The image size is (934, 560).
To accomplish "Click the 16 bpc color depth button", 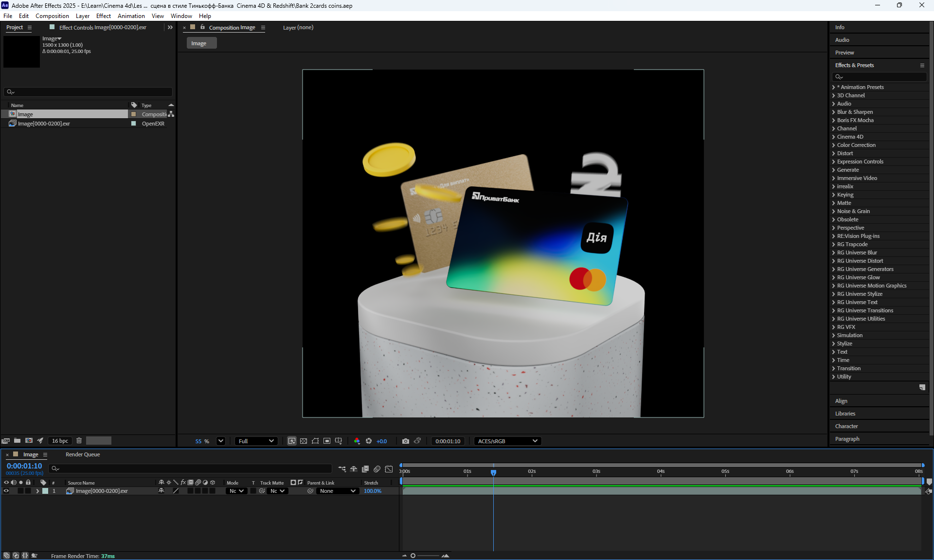I will (60, 441).
